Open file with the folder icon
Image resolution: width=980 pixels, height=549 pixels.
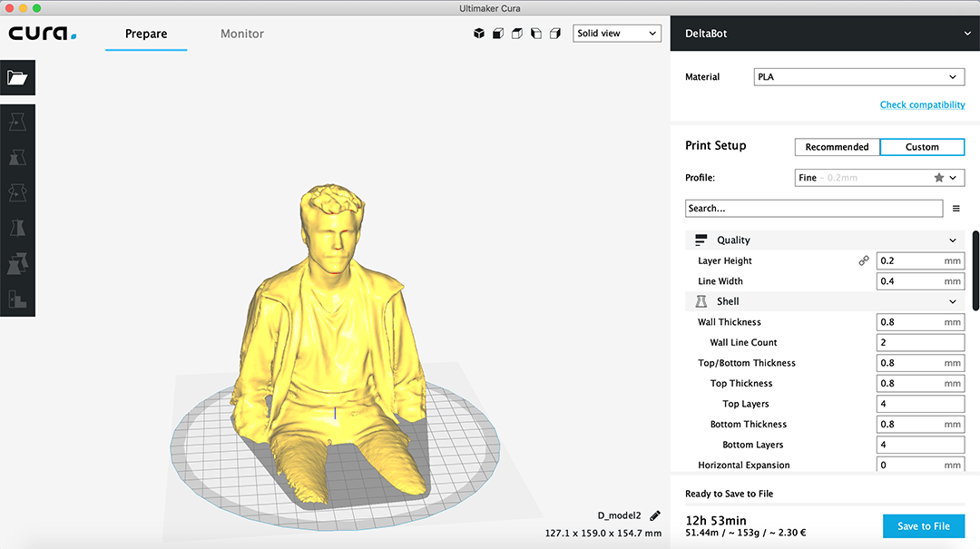(17, 77)
